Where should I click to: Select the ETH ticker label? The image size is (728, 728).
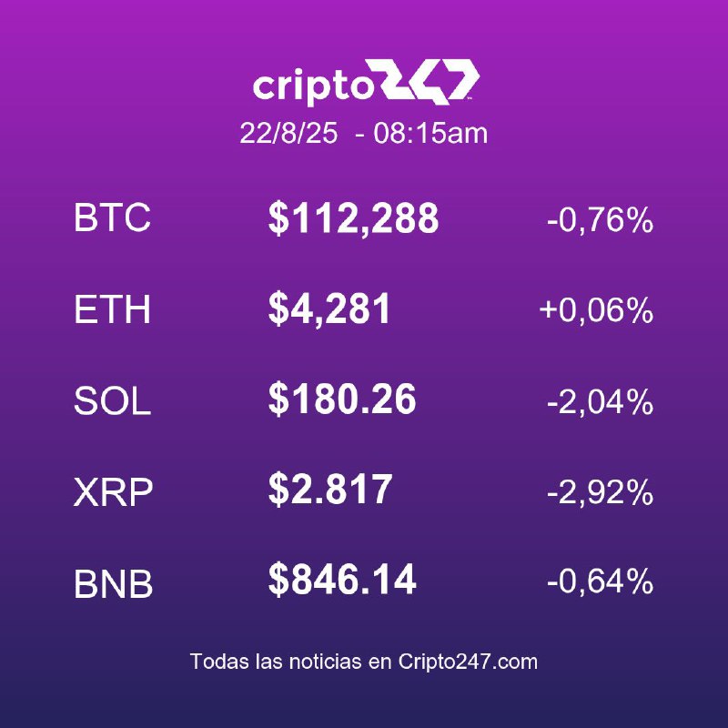click(112, 309)
